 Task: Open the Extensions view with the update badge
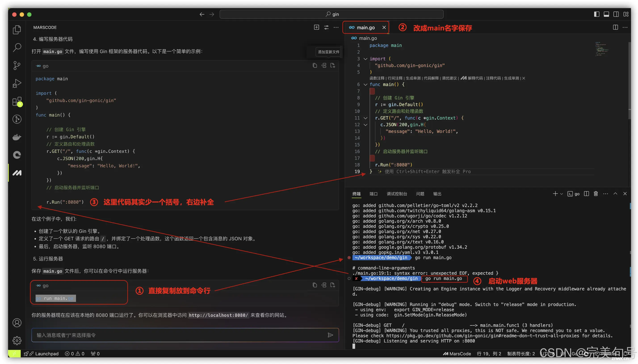coord(17,102)
